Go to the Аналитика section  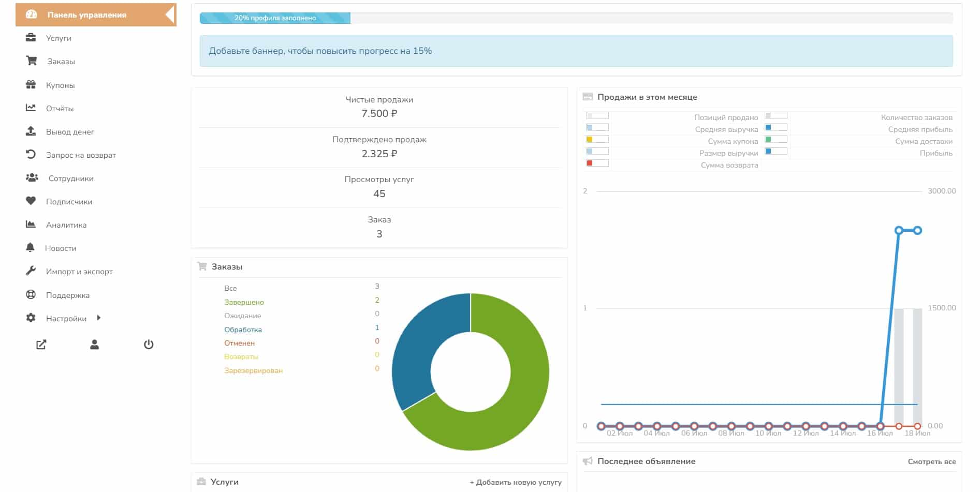point(66,225)
